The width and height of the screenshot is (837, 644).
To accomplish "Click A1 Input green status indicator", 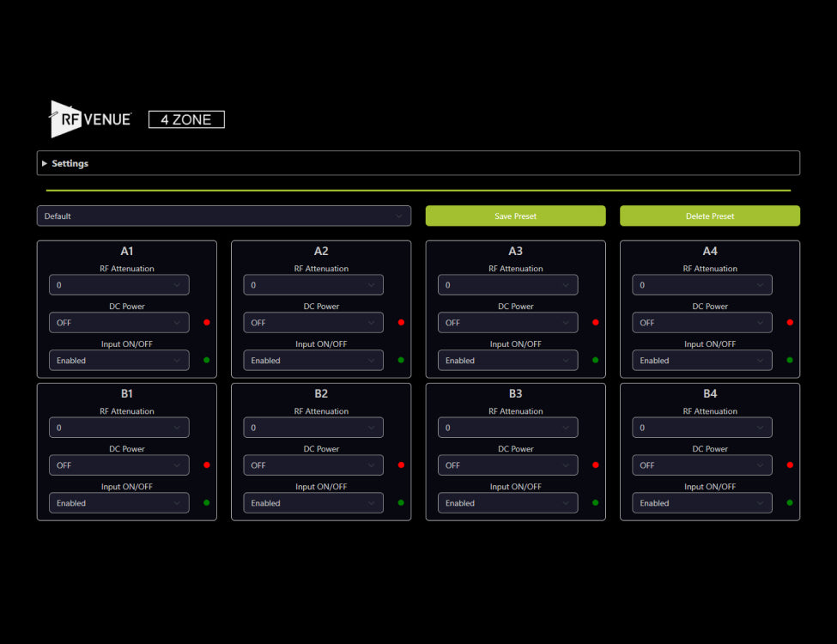I will pos(207,361).
